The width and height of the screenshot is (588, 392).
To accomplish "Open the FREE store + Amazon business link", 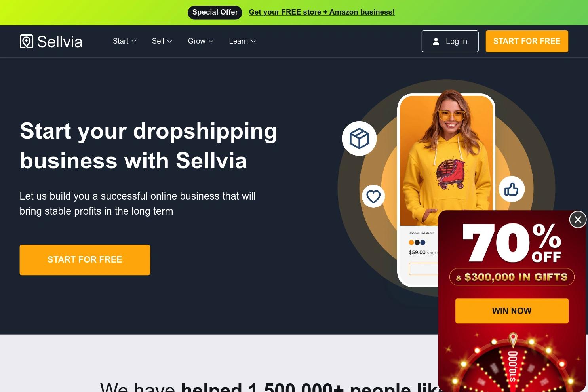I will 322,12.
